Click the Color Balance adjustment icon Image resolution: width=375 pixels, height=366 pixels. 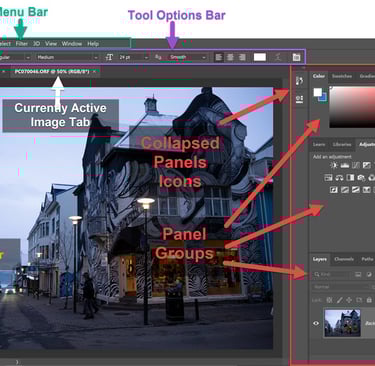(339, 178)
